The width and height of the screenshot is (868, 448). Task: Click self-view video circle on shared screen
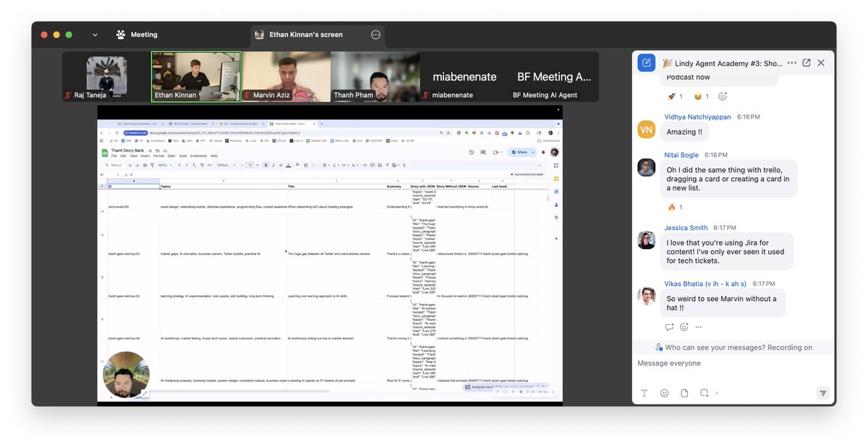126,374
